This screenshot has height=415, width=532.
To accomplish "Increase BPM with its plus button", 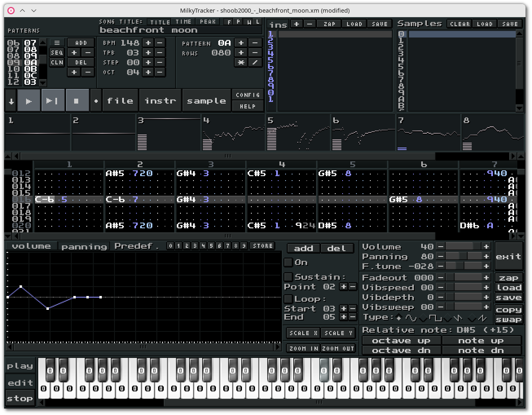I will [x=148, y=43].
